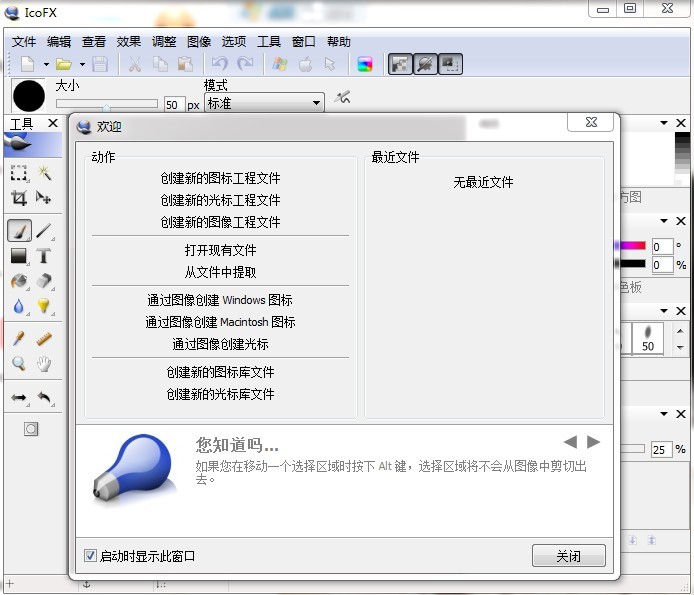Click the 关闭 button

569,556
